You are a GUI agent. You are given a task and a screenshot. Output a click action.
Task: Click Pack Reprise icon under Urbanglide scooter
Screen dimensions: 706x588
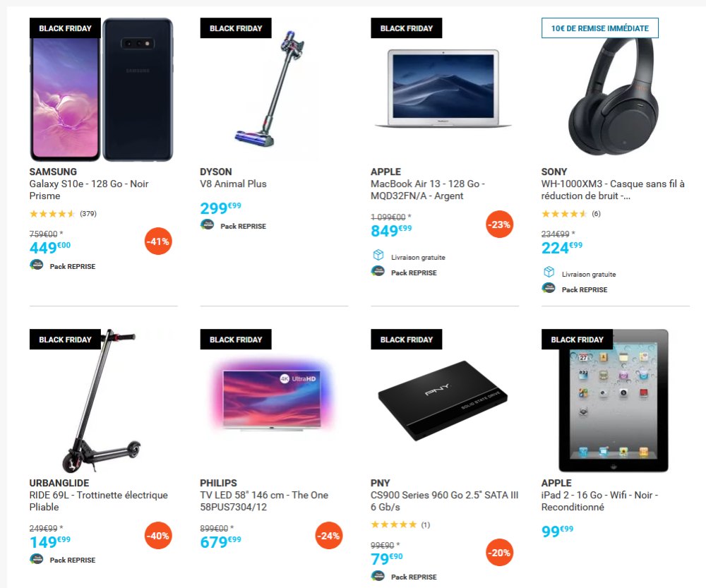[37, 559]
